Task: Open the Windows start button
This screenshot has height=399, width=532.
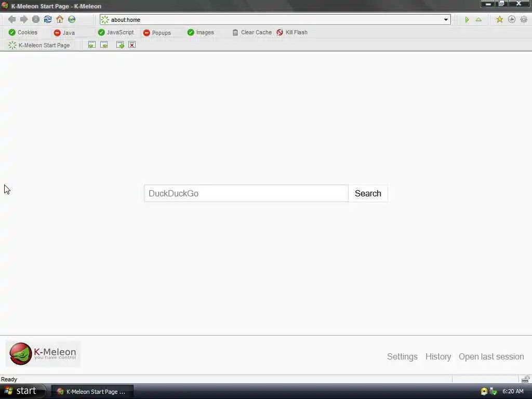Action: [x=22, y=391]
